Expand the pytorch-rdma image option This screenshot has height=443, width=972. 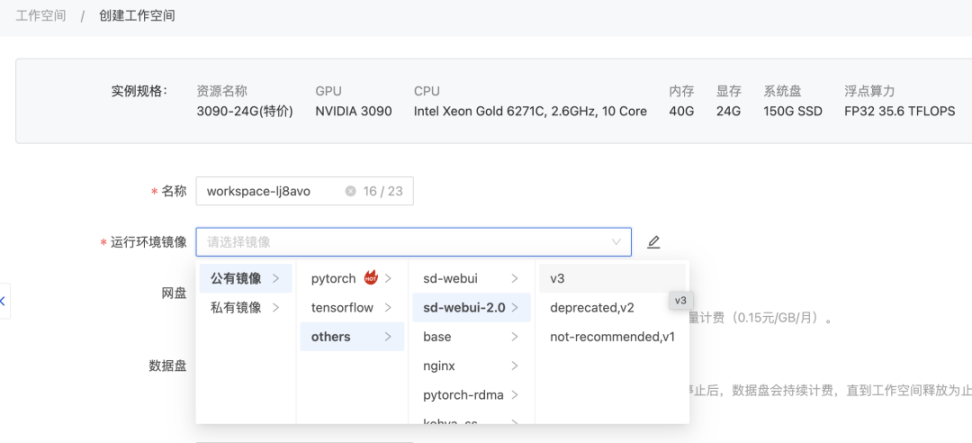(470, 395)
